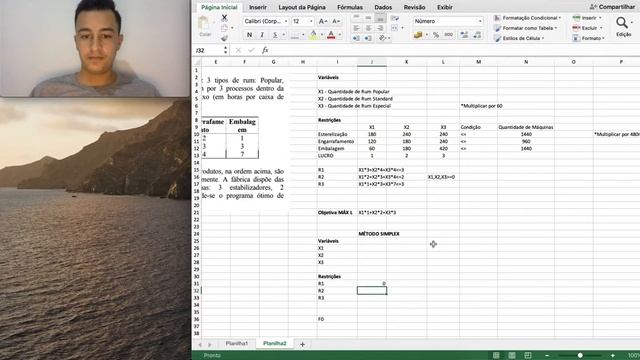Screen dimensions: 640x360
Task: Click the Cut scissors icon
Action: 224,18
